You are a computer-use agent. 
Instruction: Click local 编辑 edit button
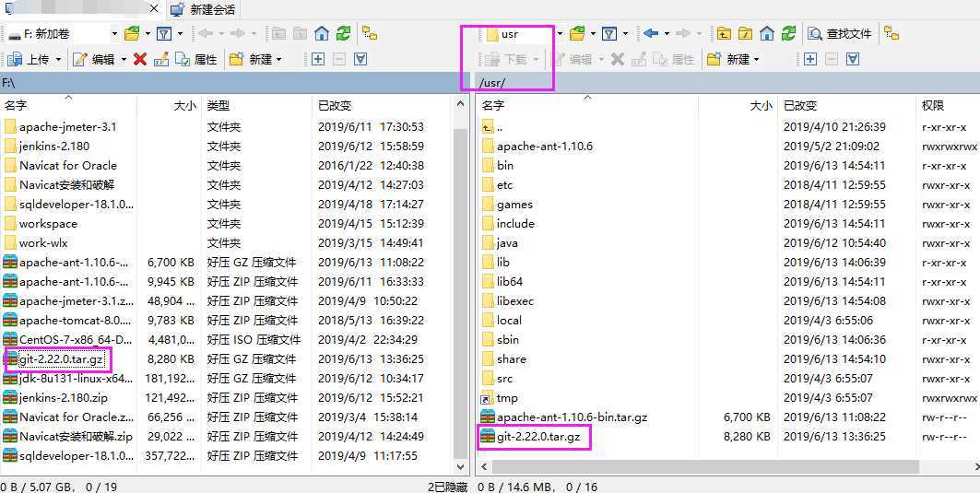[x=94, y=59]
